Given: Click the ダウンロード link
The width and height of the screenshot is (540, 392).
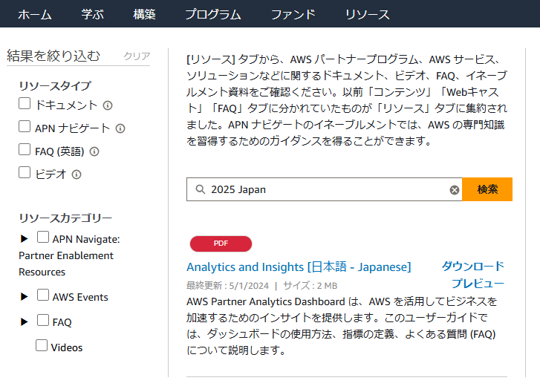Looking at the screenshot, I should point(473,266).
